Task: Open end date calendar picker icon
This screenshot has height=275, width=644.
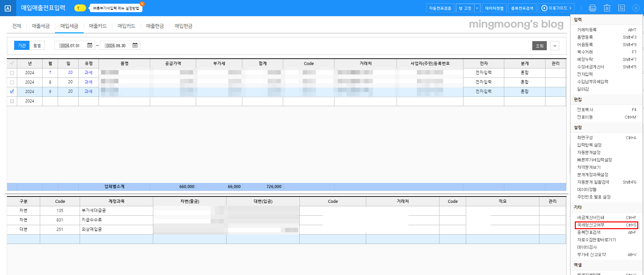Action: pos(135,45)
